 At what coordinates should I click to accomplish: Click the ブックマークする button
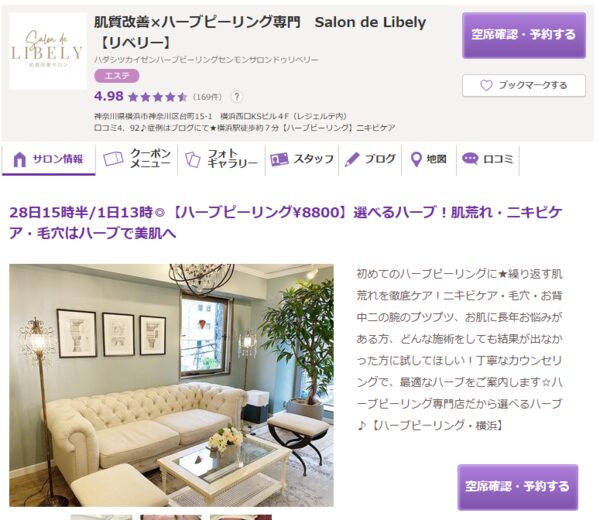pyautogui.click(x=523, y=85)
